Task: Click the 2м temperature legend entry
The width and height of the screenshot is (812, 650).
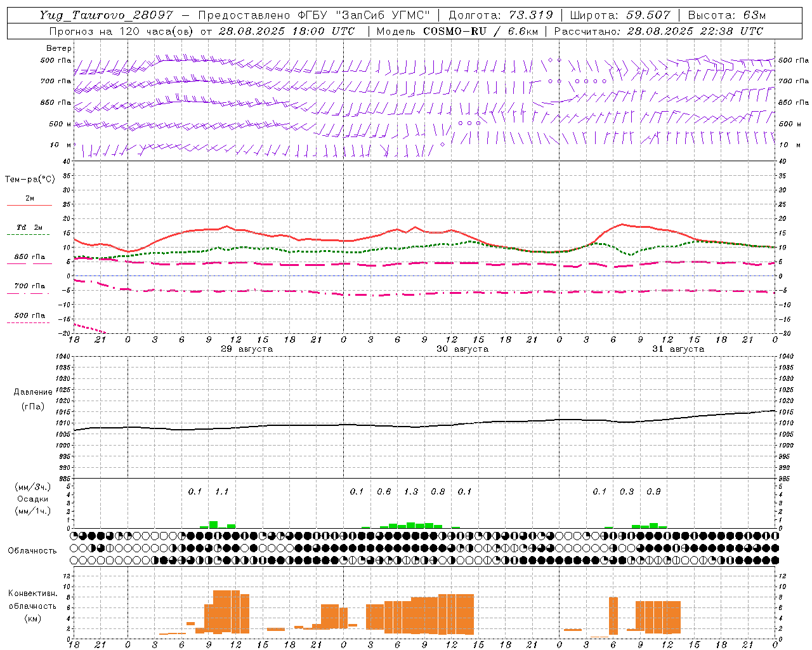Action: (30, 199)
